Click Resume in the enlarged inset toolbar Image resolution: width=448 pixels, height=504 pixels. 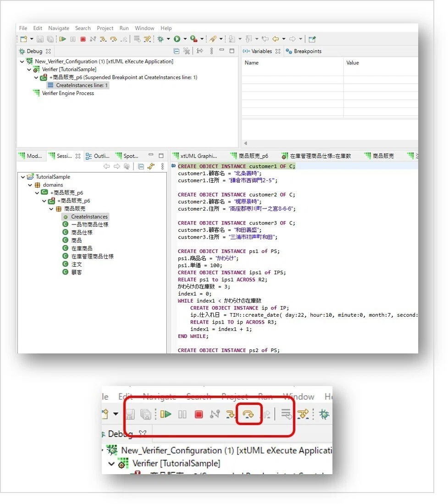pos(166,414)
